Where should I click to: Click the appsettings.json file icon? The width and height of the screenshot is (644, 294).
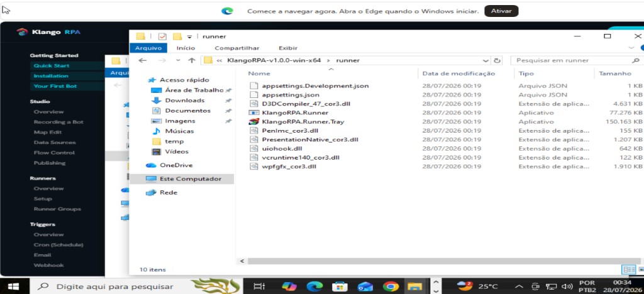tap(254, 95)
